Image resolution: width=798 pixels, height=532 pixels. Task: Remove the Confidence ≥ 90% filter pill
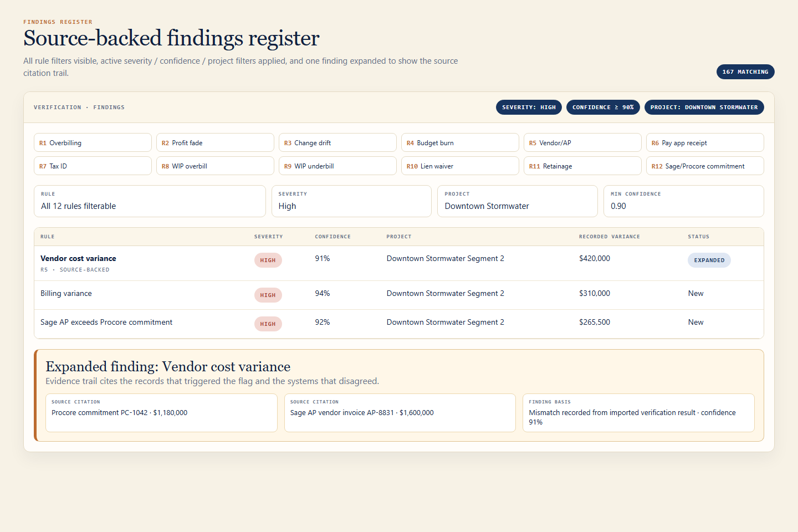[x=603, y=108]
